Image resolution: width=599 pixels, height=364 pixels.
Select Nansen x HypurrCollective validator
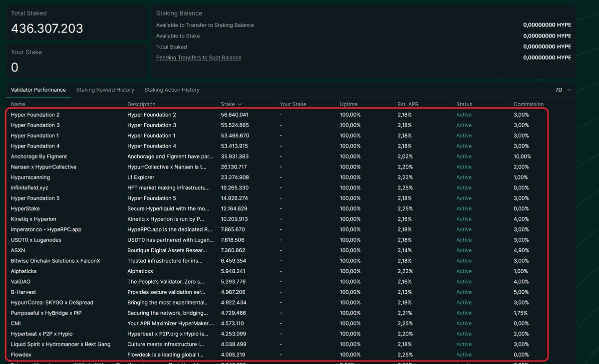[x=44, y=167]
